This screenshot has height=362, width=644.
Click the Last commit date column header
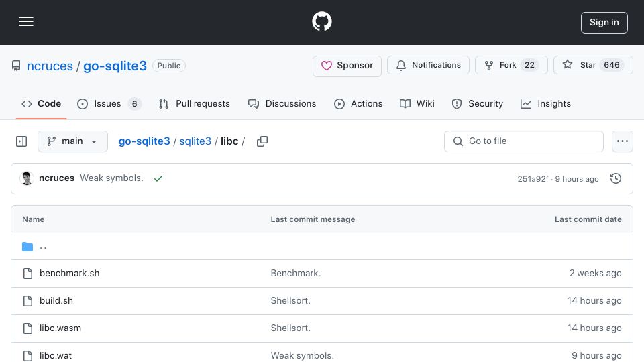click(588, 219)
